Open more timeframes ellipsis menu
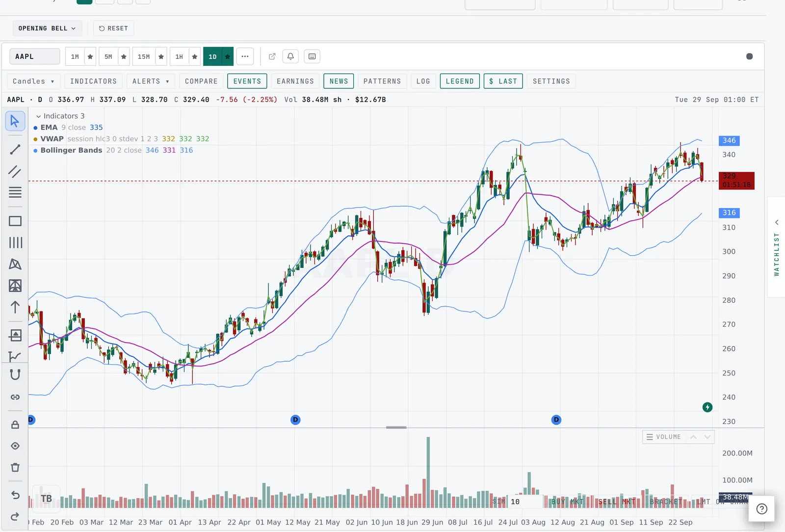785x532 pixels. 245,56
